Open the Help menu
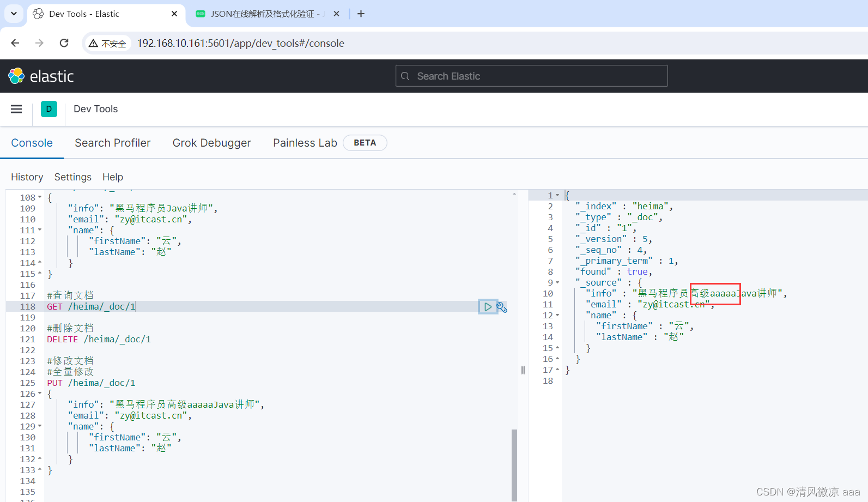868x502 pixels. click(x=113, y=177)
